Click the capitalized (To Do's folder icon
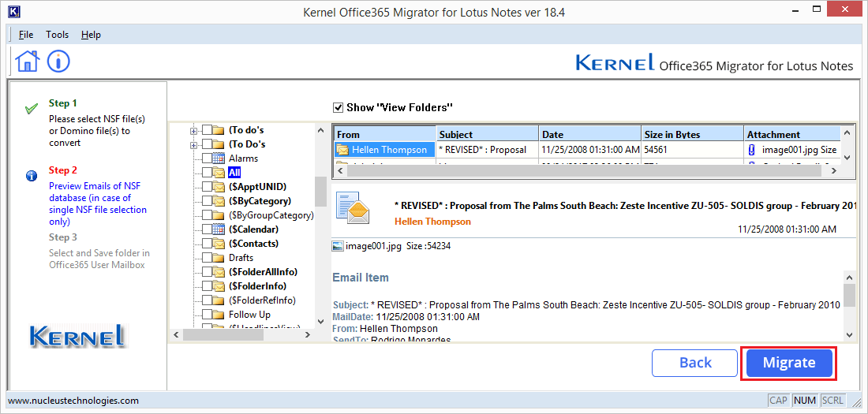The width and height of the screenshot is (868, 414). point(219,144)
